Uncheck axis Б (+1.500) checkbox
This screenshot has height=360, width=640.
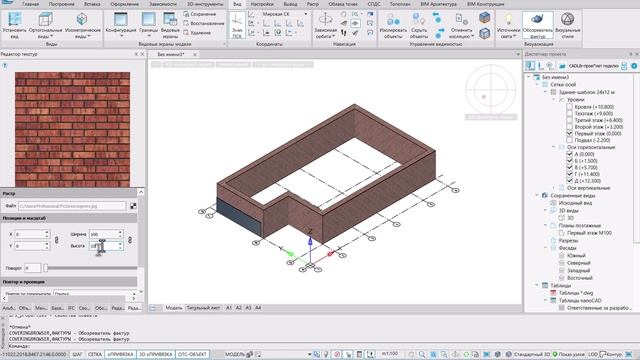coord(569,161)
